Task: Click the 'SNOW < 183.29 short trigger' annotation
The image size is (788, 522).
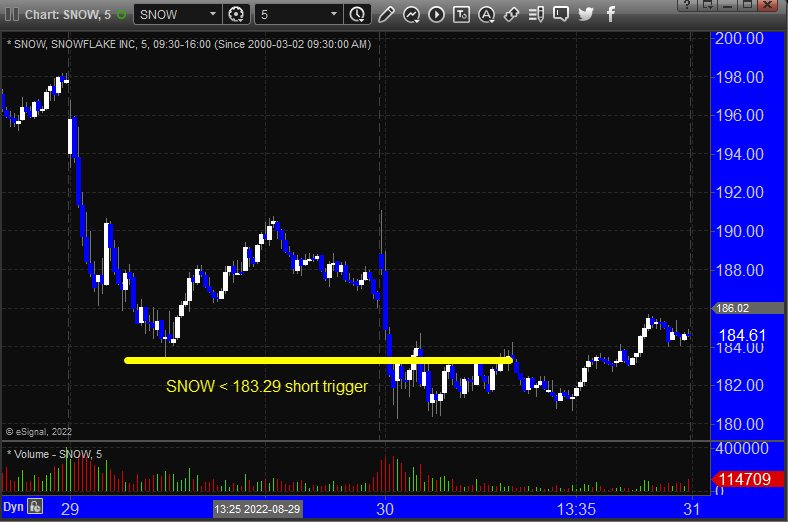Action: point(267,386)
